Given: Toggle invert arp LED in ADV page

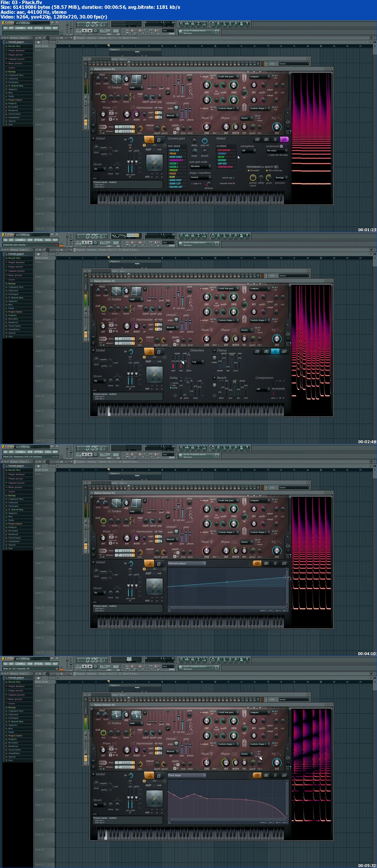Looking at the screenshot, I should point(234,178).
